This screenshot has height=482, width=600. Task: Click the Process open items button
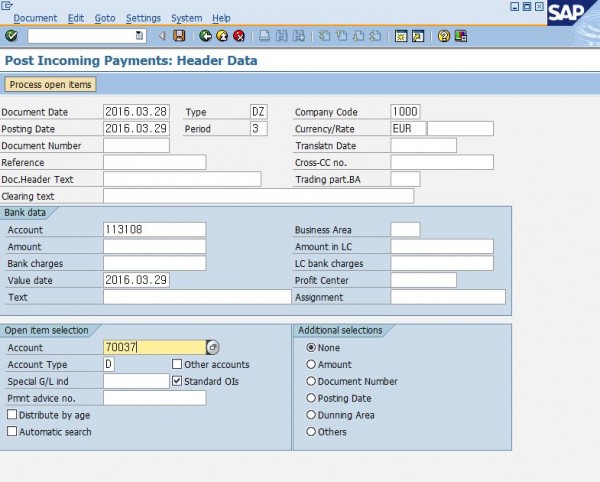click(50, 85)
